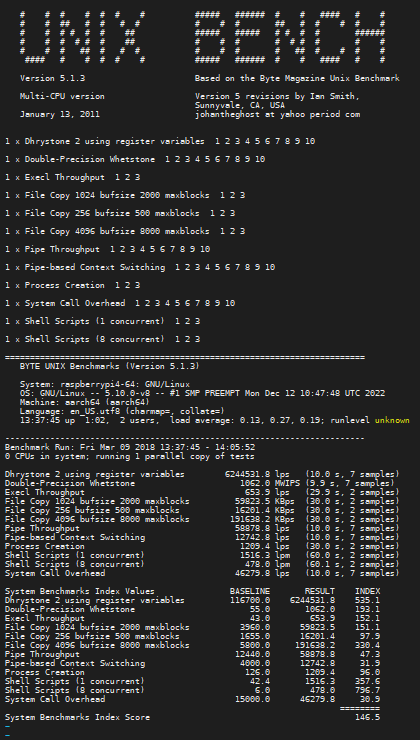Click the Dhrystone 2 run progress line
The image size is (420, 740).
tap(160, 141)
